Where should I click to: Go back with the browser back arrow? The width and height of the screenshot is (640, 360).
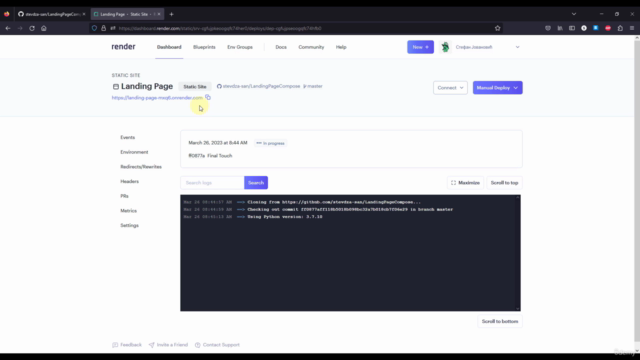point(8,28)
